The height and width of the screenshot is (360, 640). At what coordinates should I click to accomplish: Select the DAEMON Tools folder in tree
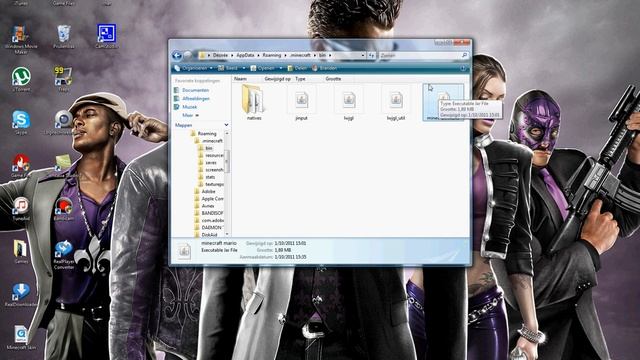click(212, 228)
